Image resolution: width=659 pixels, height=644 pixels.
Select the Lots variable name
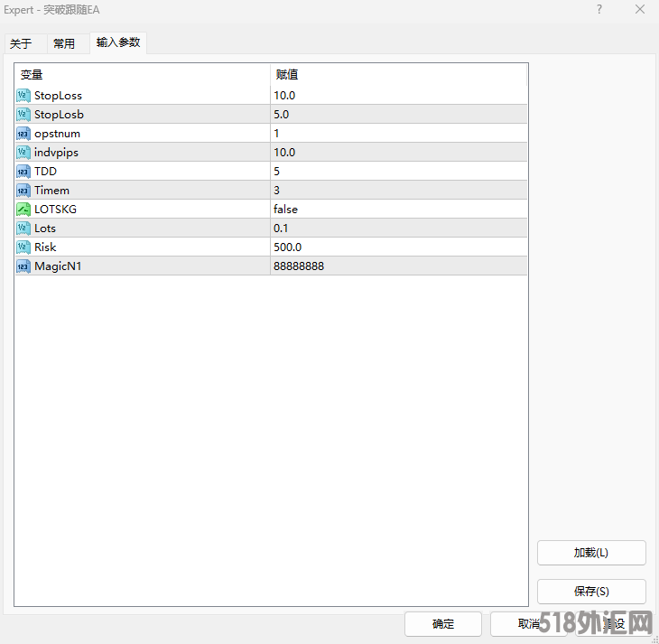(x=45, y=229)
